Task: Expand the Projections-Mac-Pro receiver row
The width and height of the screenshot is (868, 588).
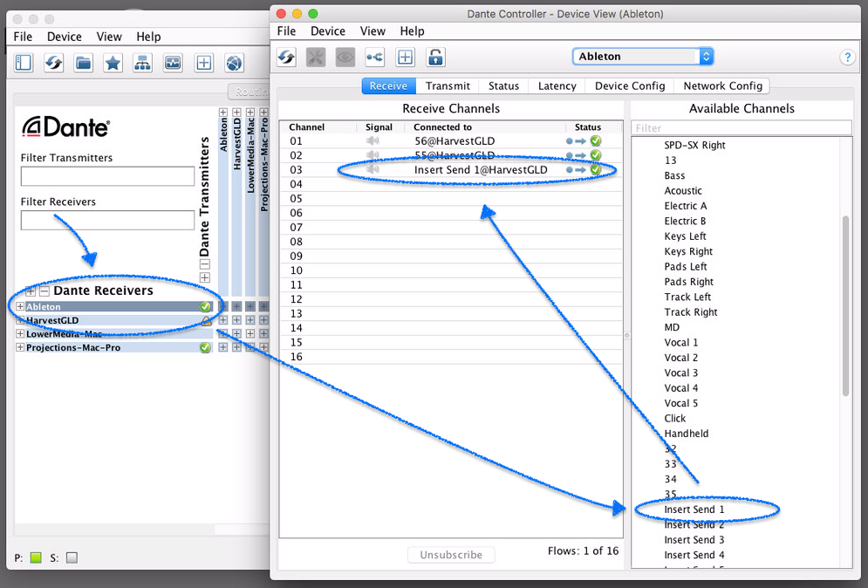Action: click(20, 347)
